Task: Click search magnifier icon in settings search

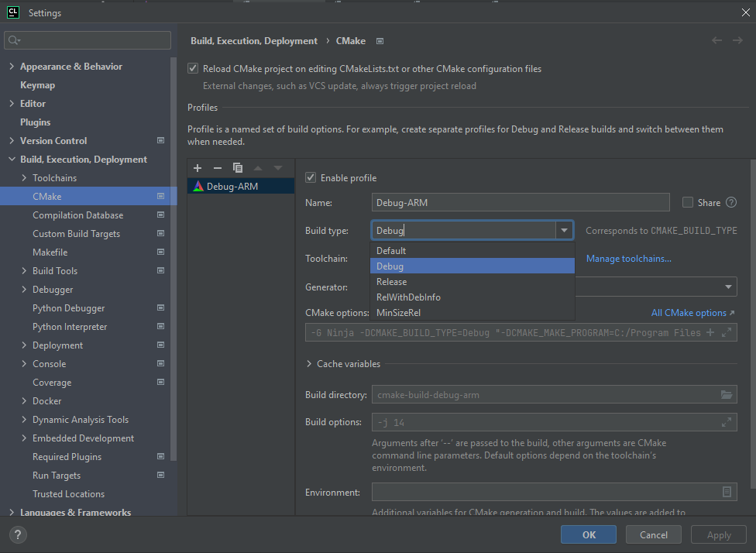Action: (x=14, y=40)
